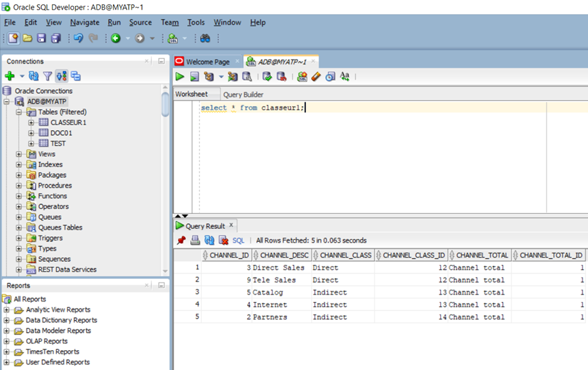Click the Delete row icon in Query Result toolbar

(224, 241)
